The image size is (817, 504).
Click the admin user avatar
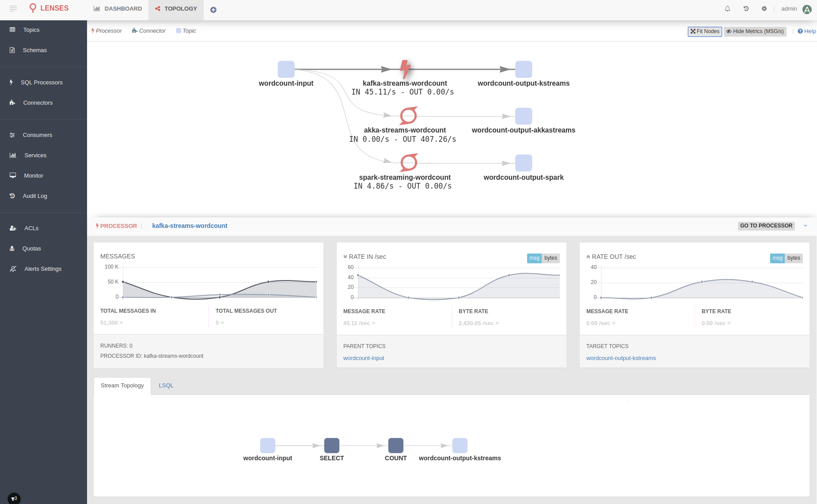click(807, 9)
